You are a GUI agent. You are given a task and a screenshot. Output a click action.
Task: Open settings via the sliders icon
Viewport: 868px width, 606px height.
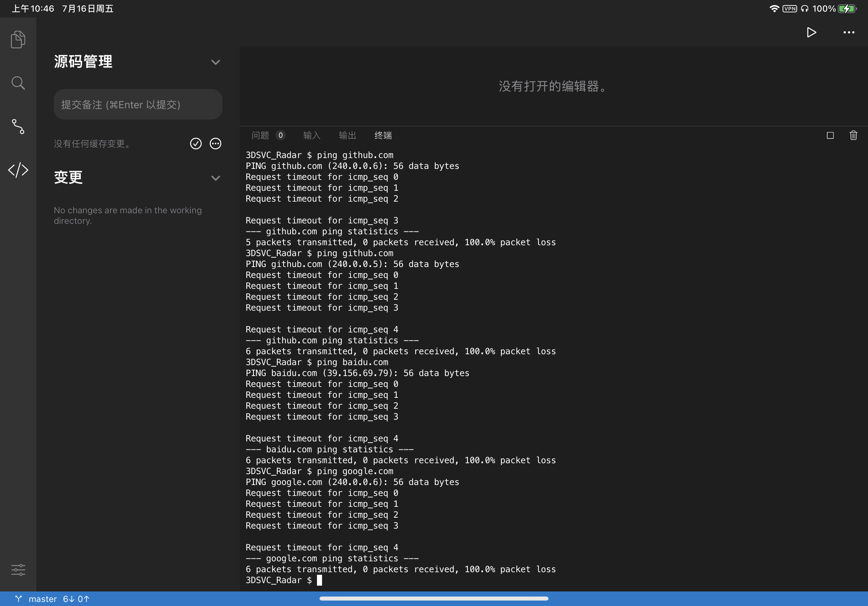[x=18, y=570]
